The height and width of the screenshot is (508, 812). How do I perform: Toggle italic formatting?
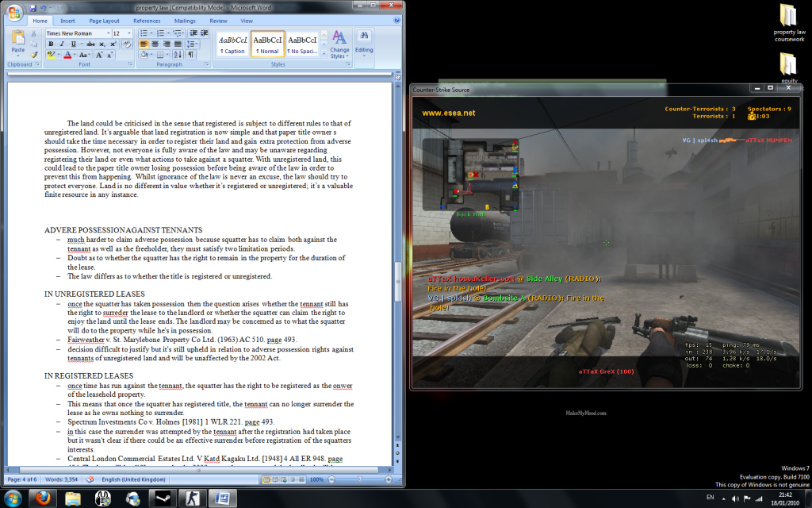(x=62, y=44)
